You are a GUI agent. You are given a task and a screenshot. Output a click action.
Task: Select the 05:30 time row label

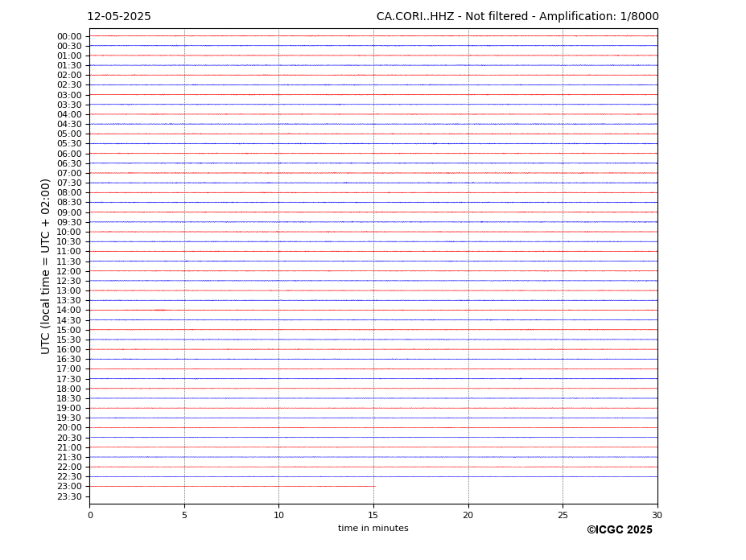69,144
